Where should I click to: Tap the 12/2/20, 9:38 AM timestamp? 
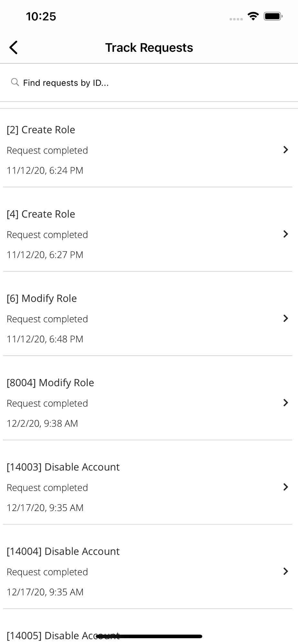click(x=43, y=423)
